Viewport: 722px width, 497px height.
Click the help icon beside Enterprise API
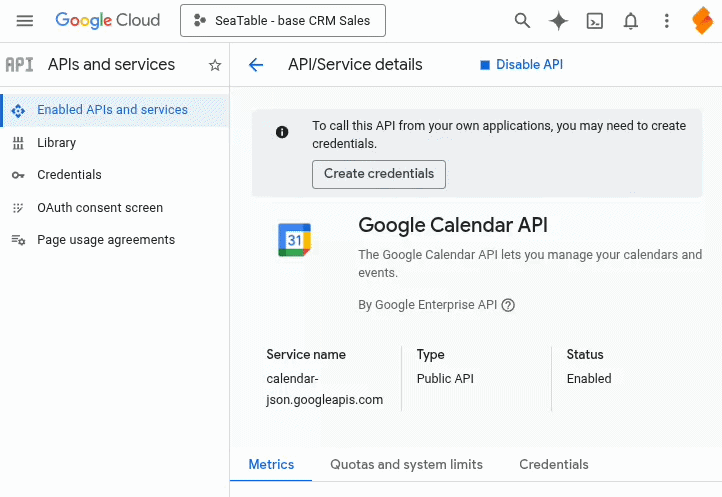pyautogui.click(x=508, y=305)
